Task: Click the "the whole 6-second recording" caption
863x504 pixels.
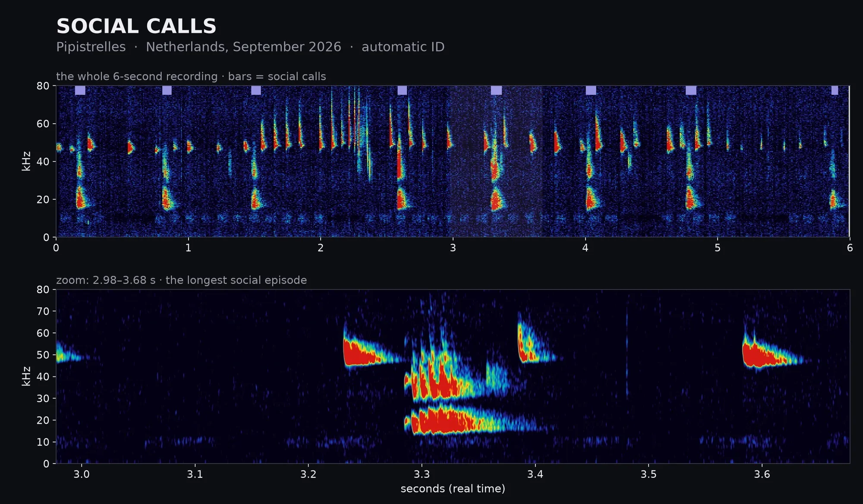Action: [x=137, y=77]
